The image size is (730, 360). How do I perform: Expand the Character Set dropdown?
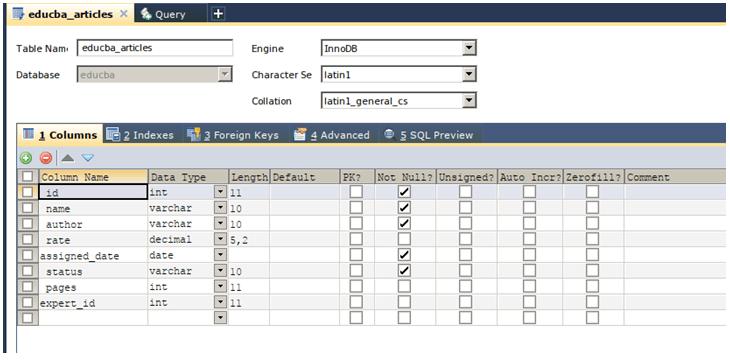470,75
